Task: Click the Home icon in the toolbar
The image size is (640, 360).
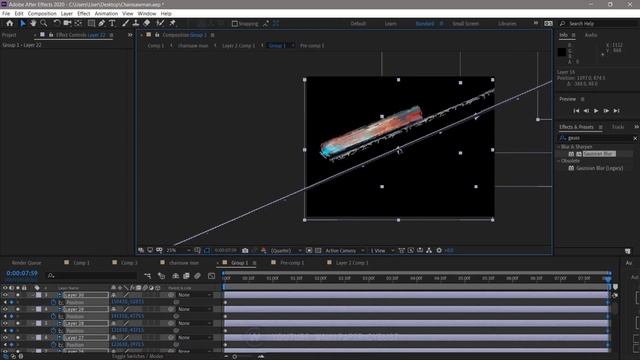Action: click(x=9, y=24)
